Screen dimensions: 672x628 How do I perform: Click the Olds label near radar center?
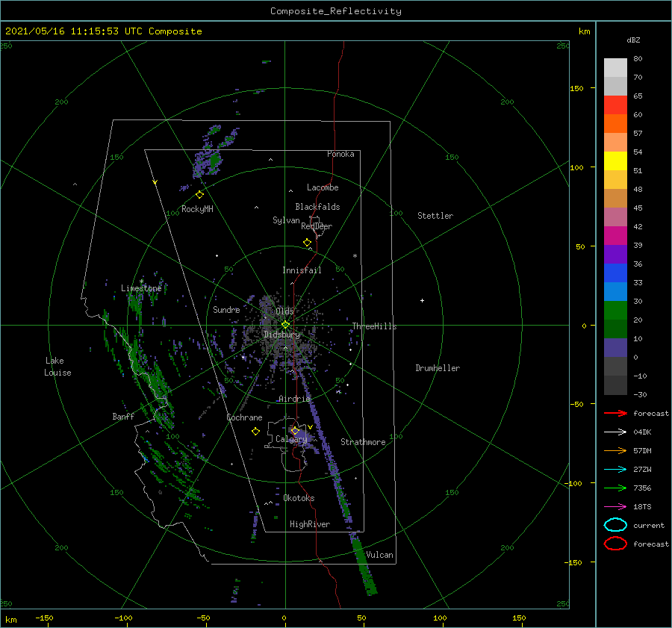click(x=284, y=311)
